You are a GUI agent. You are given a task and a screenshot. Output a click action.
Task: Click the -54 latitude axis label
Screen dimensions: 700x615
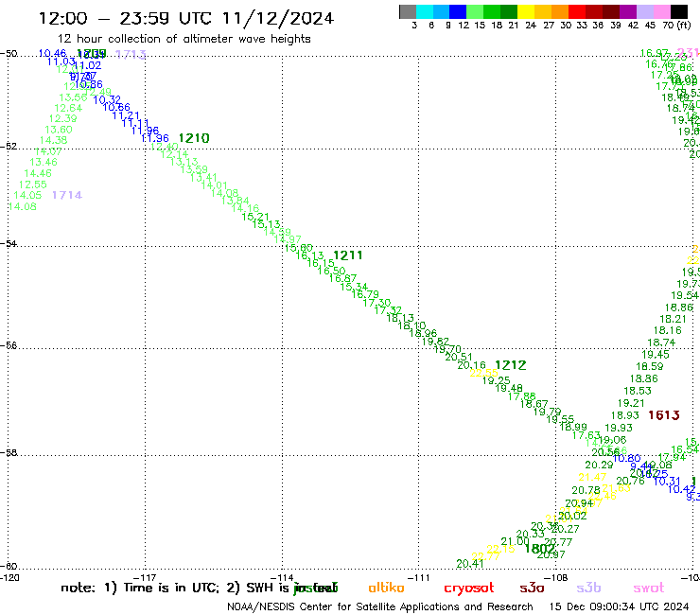(9, 244)
